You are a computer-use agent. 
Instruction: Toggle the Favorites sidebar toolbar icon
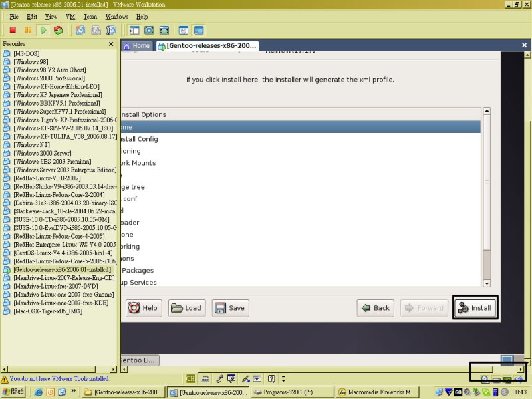(x=134, y=30)
